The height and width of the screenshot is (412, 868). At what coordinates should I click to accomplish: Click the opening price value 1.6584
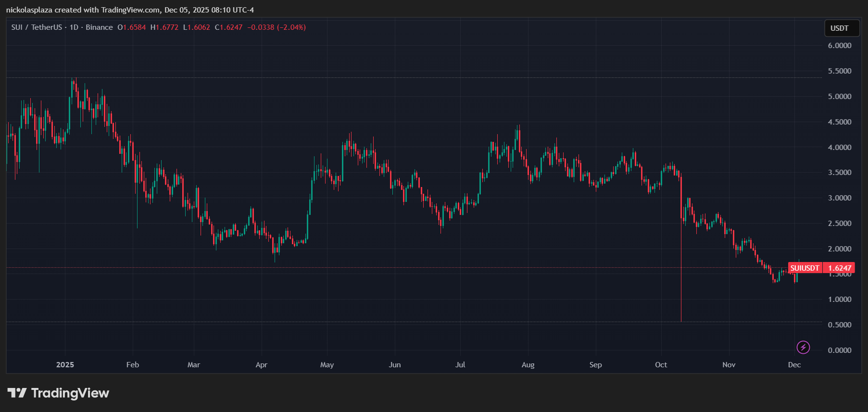(x=134, y=27)
